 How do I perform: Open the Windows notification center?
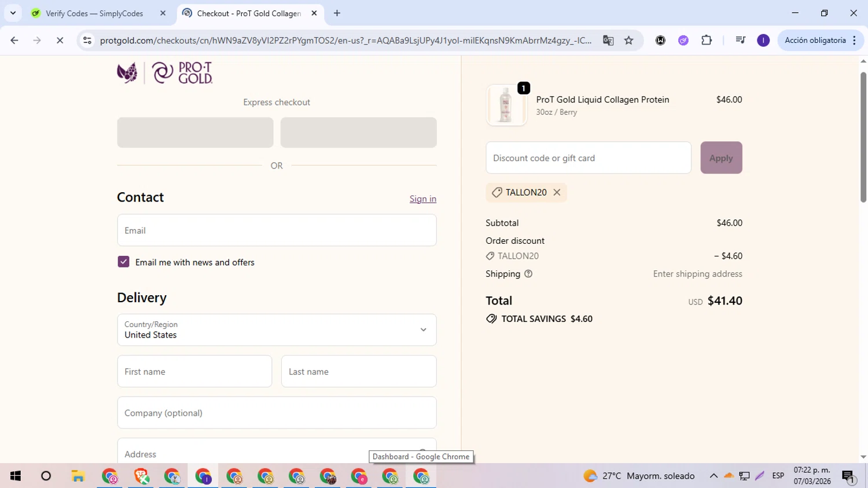click(848, 476)
